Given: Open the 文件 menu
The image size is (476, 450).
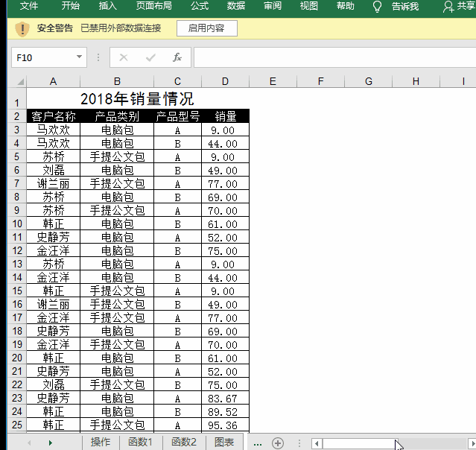Looking at the screenshot, I should [29, 6].
